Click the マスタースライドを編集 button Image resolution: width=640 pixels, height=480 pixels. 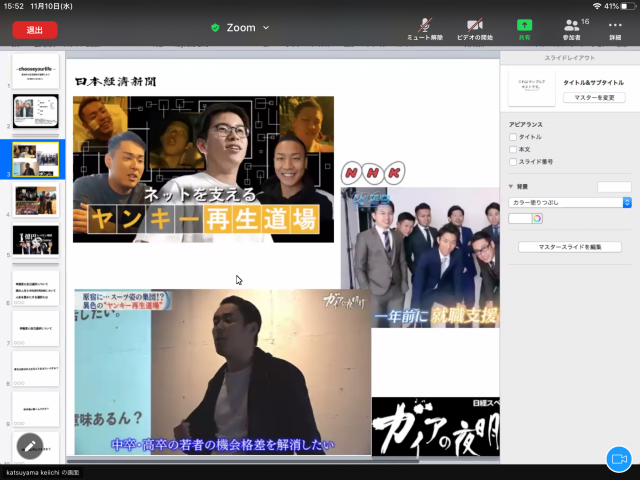(569, 247)
